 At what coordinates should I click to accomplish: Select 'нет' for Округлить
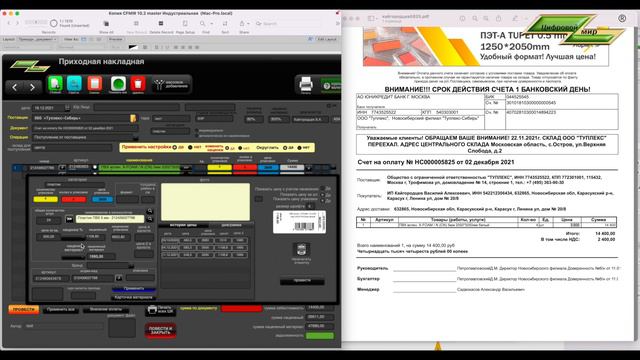[300, 147]
